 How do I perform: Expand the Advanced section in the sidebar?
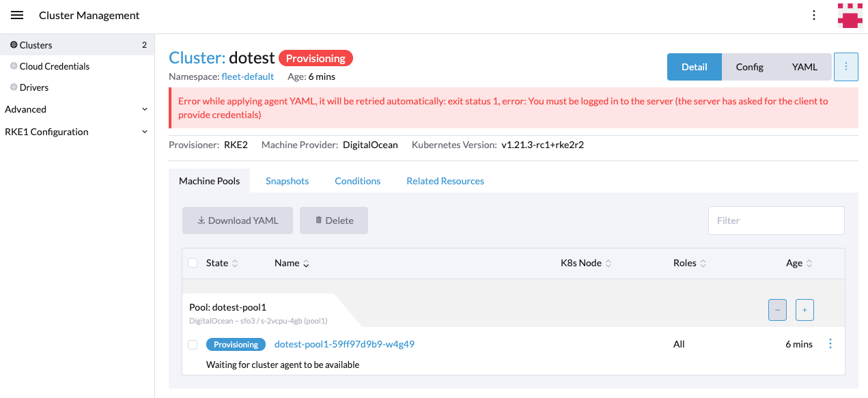pos(25,109)
